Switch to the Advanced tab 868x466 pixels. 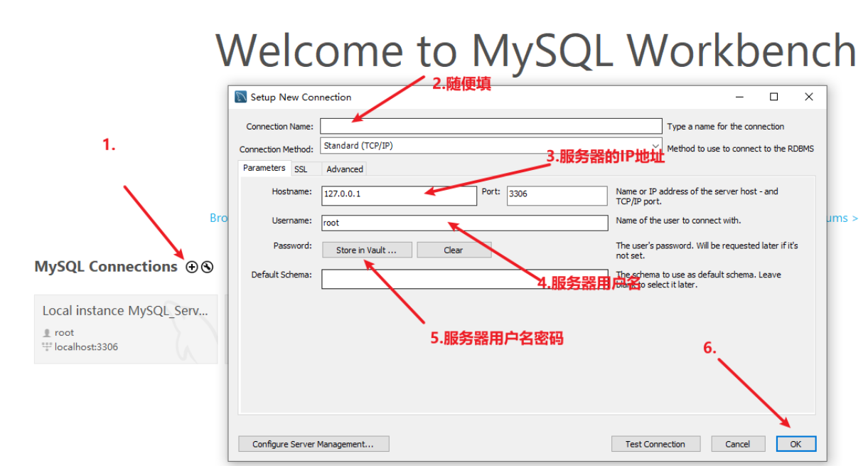click(x=344, y=169)
